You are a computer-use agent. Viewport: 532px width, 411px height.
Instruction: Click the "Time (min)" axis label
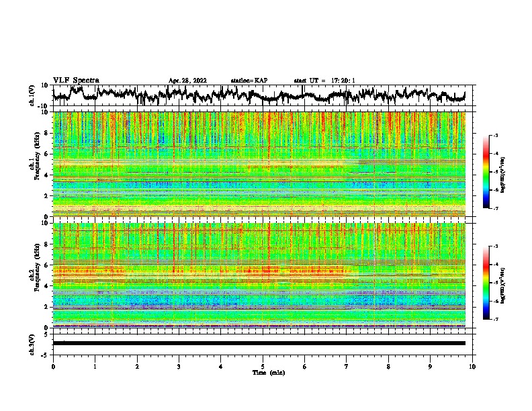pos(269,373)
